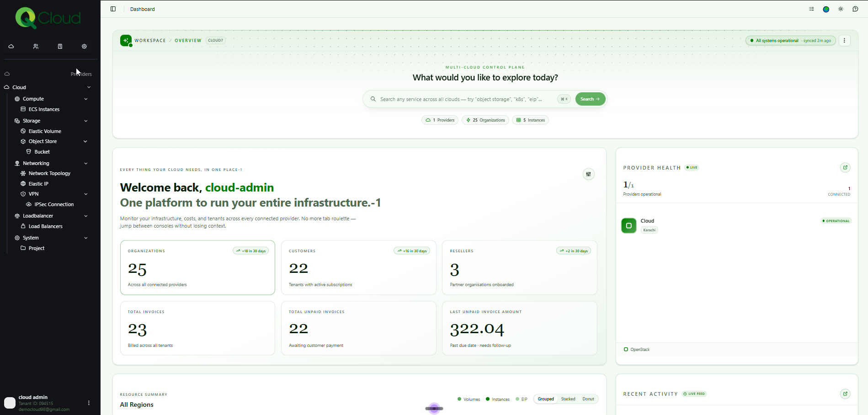Click the Cloud provider green icon

[628, 225]
